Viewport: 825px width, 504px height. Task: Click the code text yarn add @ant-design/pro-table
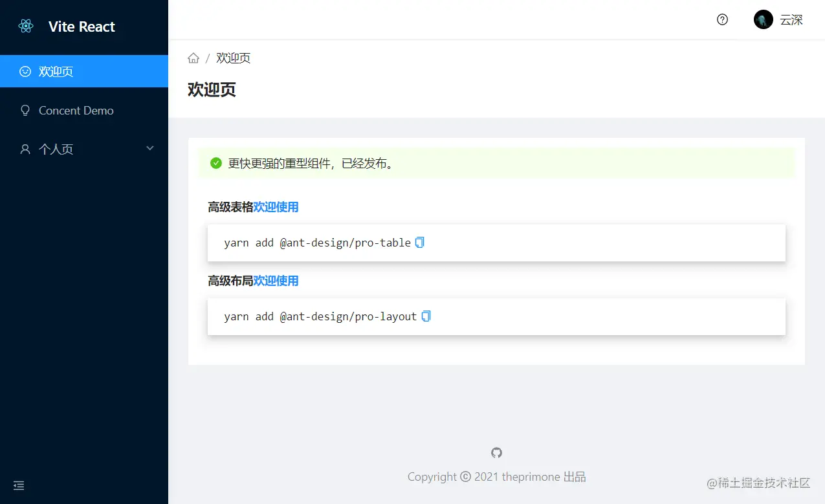pos(317,243)
